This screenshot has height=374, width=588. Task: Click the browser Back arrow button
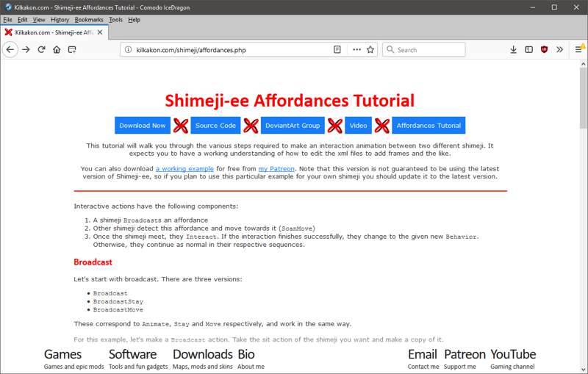(x=10, y=49)
